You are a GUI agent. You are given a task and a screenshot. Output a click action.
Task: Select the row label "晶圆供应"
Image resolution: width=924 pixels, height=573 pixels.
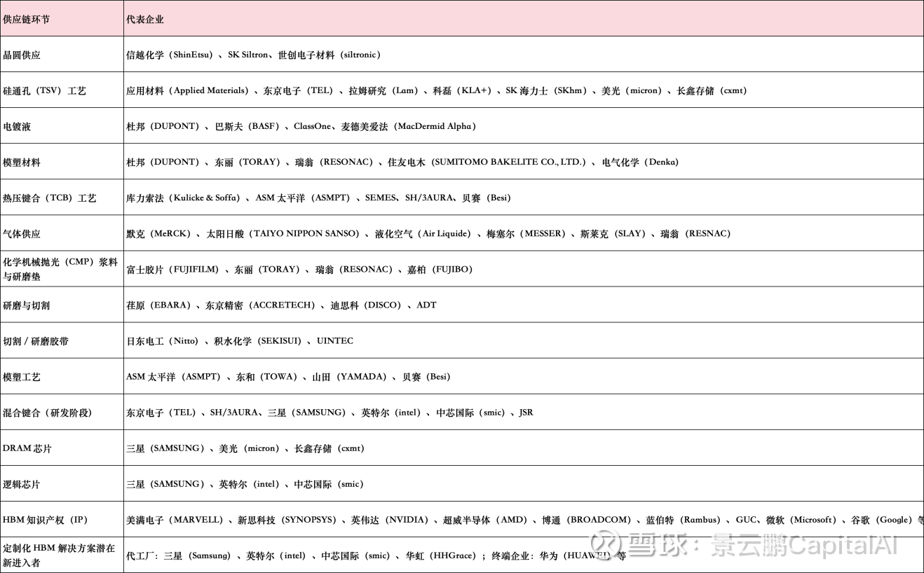pyautogui.click(x=22, y=55)
